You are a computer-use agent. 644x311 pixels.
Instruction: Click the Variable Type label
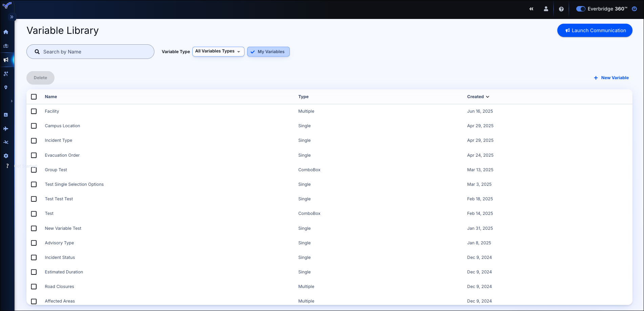[x=176, y=52]
